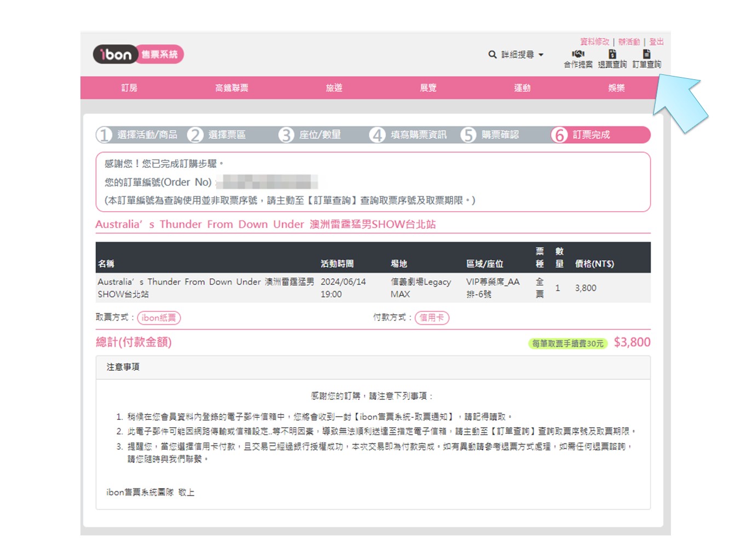Open the 退票查詢 refund document icon
Screen dimensions: 747x560
pyautogui.click(x=612, y=54)
